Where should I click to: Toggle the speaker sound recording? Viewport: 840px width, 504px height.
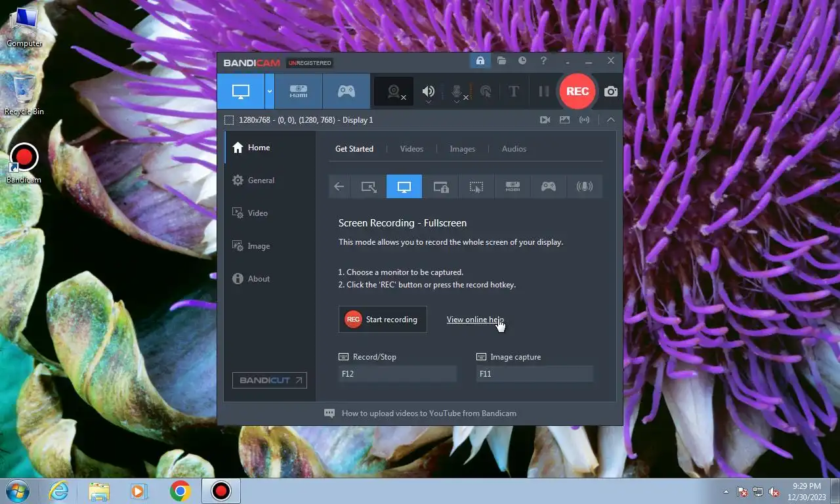tap(429, 91)
